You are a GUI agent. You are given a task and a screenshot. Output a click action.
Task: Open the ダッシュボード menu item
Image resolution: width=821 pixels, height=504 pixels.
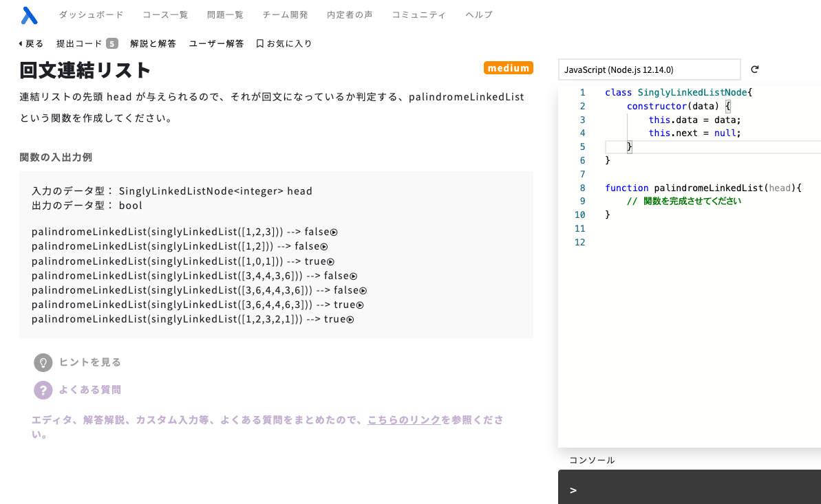pos(91,14)
